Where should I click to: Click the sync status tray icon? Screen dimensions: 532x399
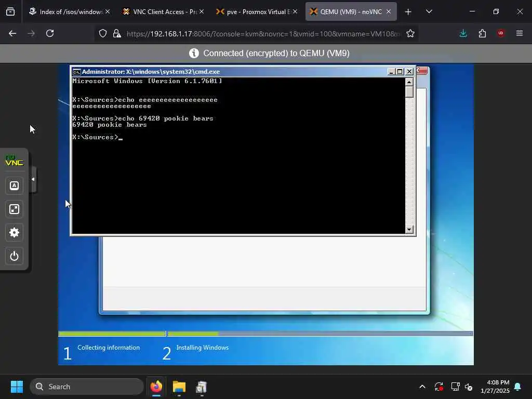tap(438, 387)
